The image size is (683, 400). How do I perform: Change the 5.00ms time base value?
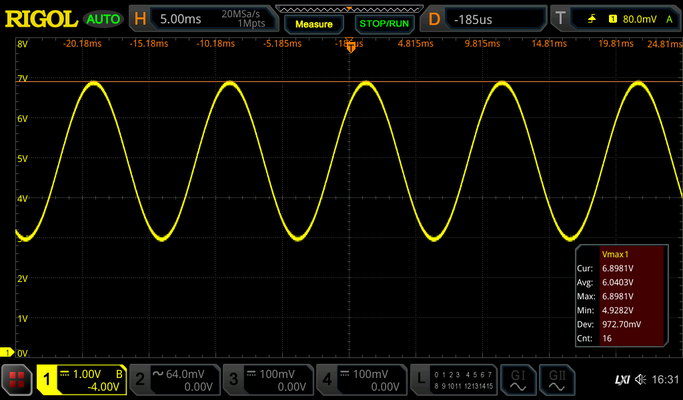tap(180, 19)
